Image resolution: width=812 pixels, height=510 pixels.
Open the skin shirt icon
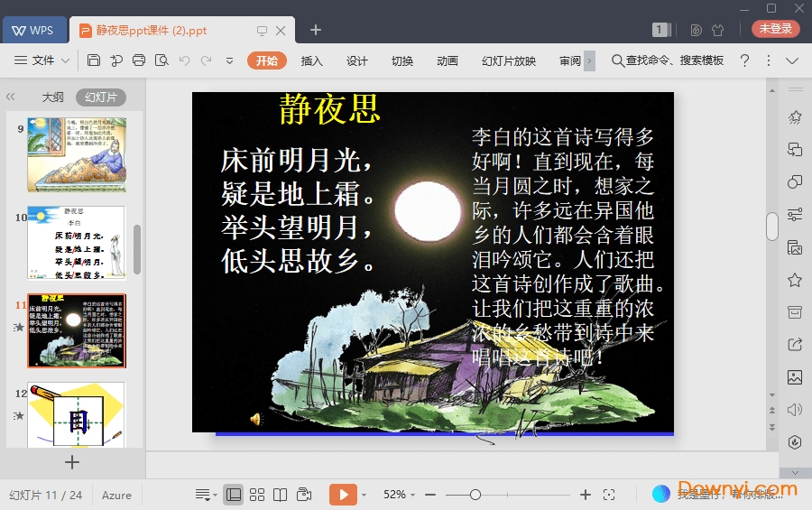coord(718,30)
